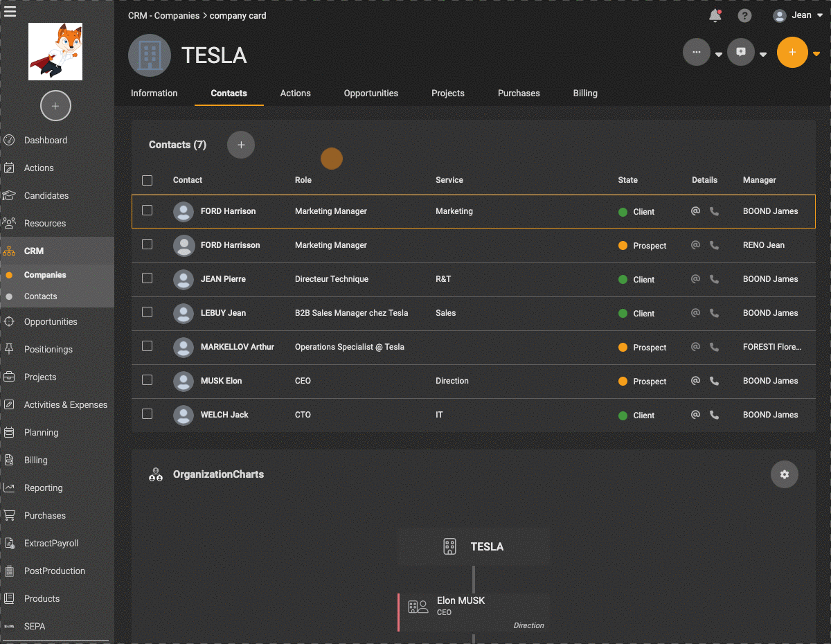
Task: Click the State column header
Action: [628, 180]
